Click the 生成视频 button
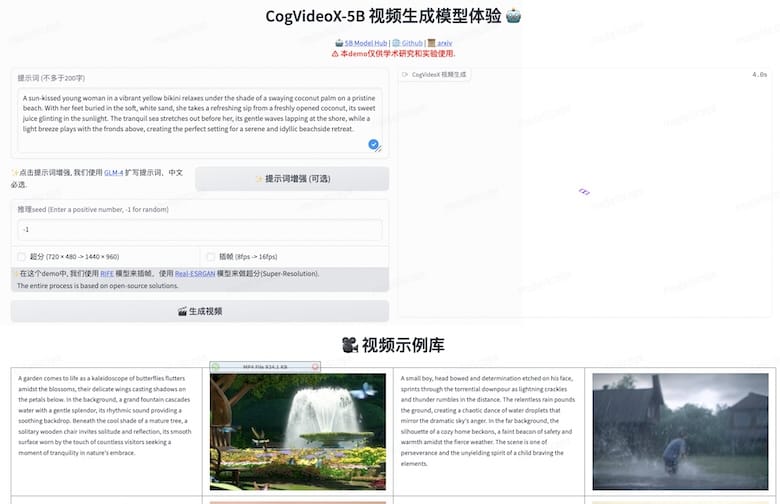The height and width of the screenshot is (504, 780). tap(200, 311)
